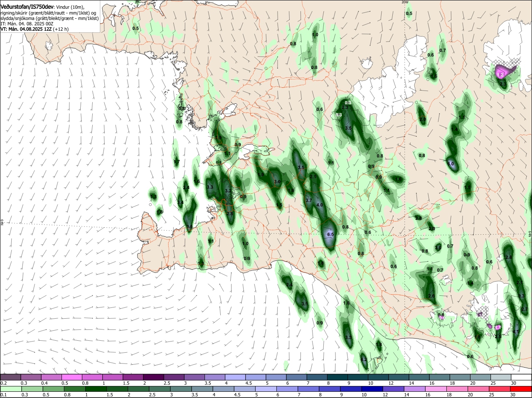
Task: Click the dark teal snow swatch between 8 and 9
Action: 337,377
